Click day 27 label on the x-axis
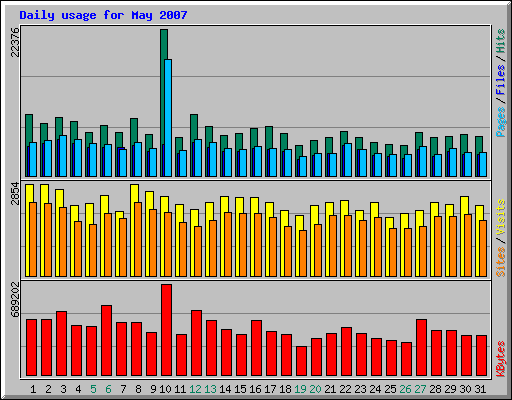 tap(420, 389)
